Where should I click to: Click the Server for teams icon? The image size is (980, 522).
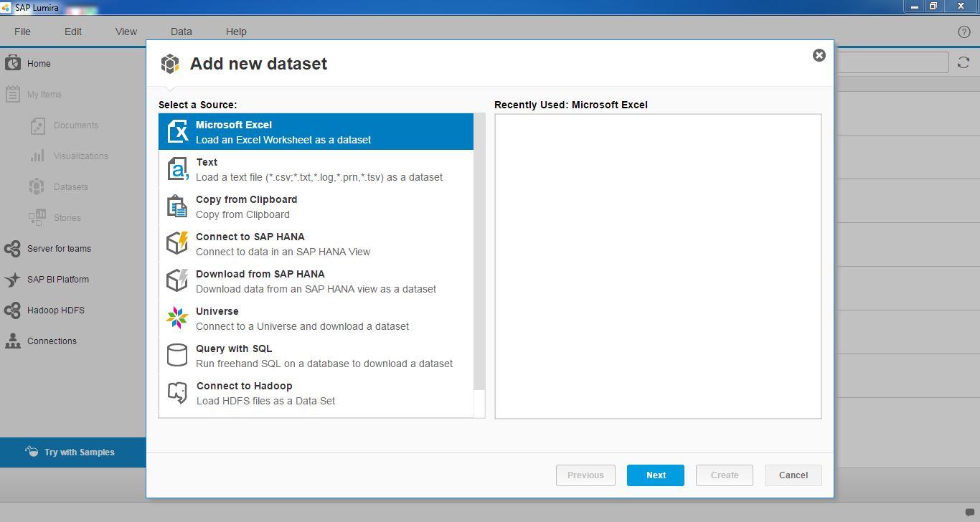pos(12,249)
